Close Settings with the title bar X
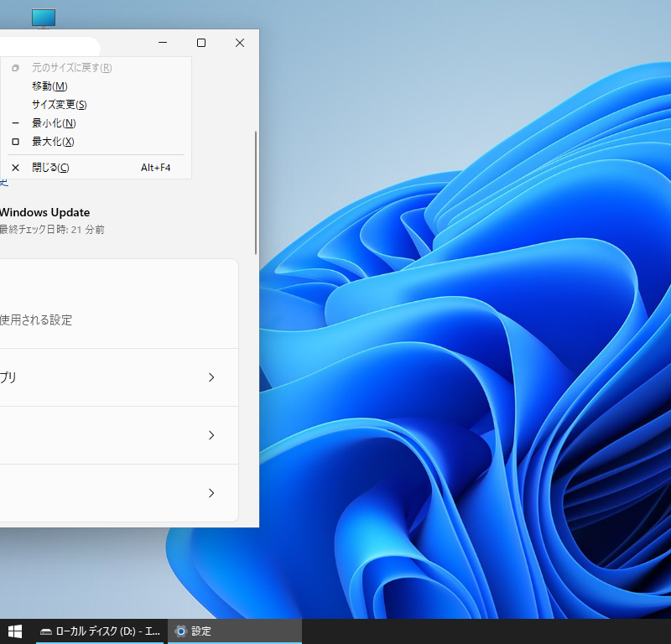This screenshot has height=644, width=671. click(x=240, y=43)
